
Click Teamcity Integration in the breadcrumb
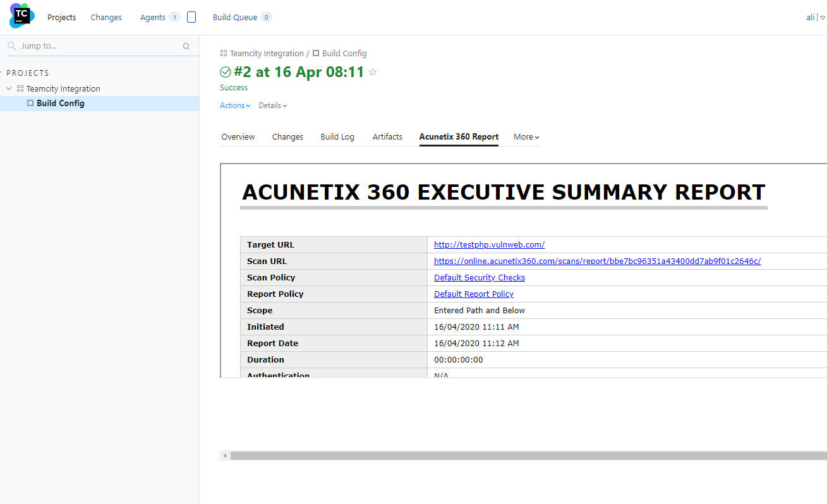(x=267, y=54)
